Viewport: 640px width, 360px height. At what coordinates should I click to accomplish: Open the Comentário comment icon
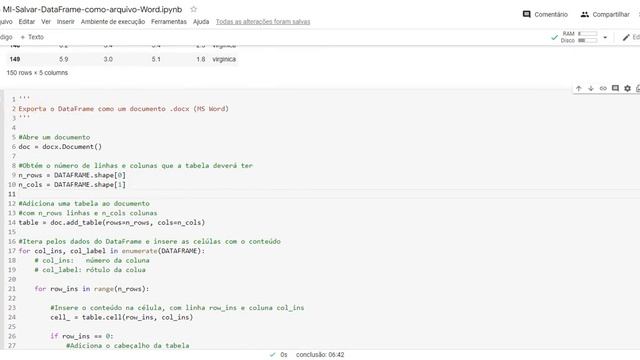527,14
